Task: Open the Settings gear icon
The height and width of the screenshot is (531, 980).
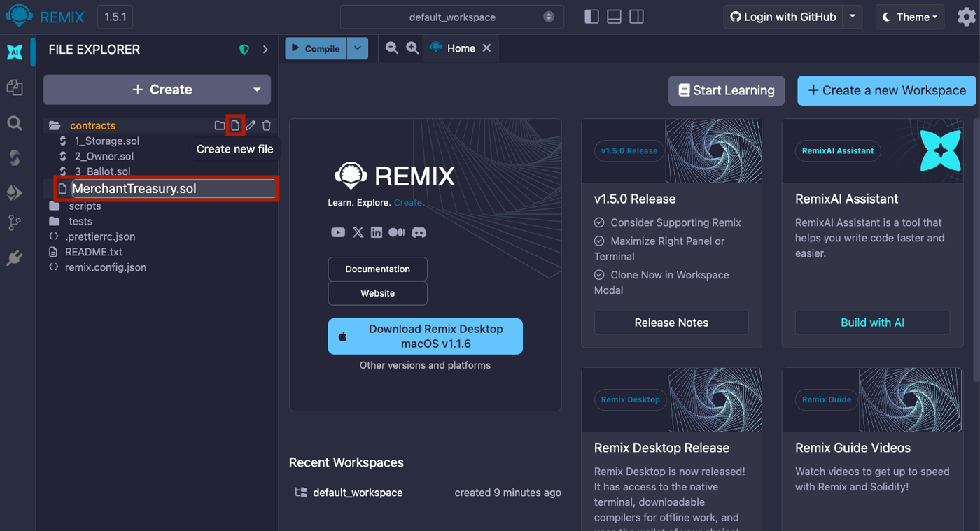Action: pyautogui.click(x=966, y=17)
